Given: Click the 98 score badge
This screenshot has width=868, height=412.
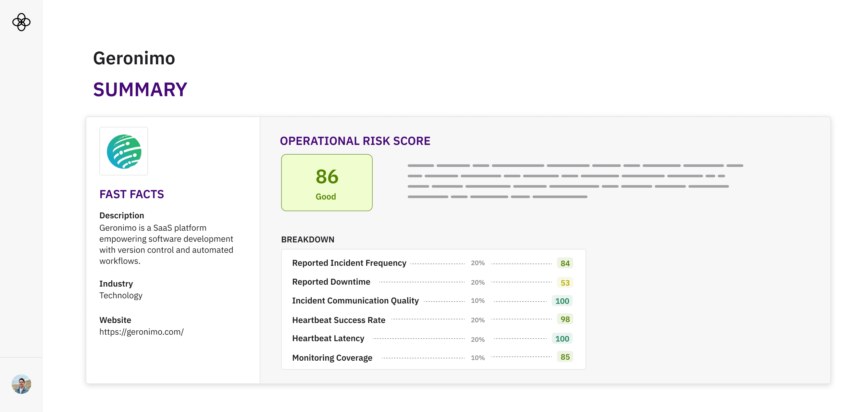Looking at the screenshot, I should click(565, 319).
